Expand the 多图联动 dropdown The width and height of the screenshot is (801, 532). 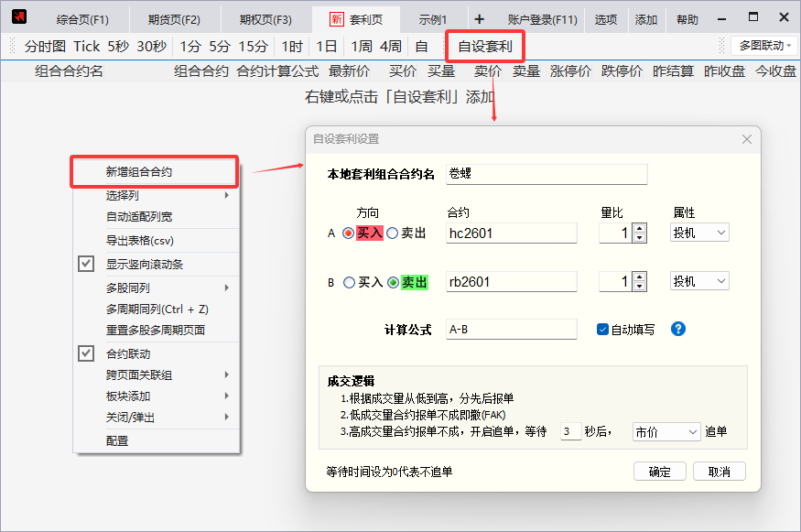[x=763, y=46]
